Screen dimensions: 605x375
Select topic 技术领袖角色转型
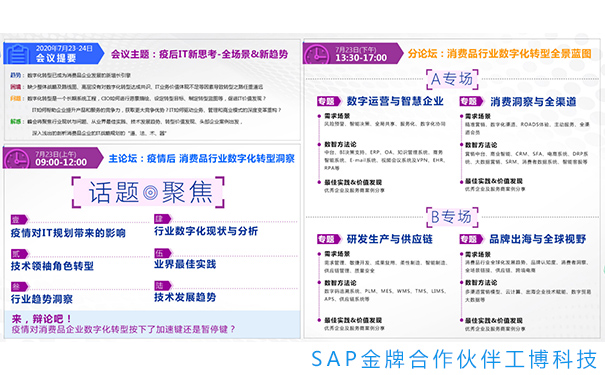(x=52, y=266)
